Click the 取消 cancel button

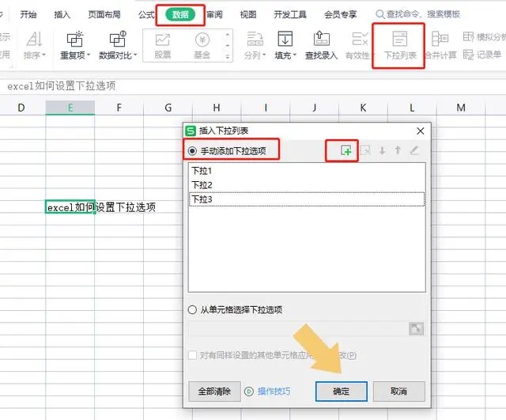click(x=398, y=392)
